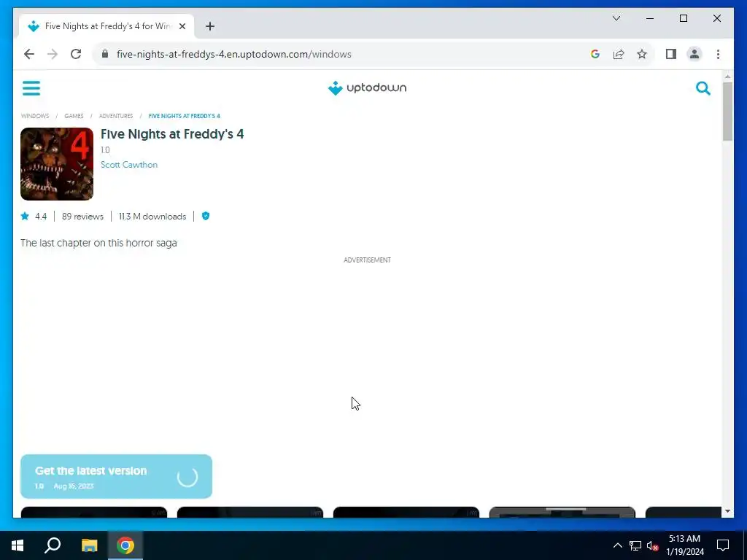Click the page vertical scrollbar thumb
Image resolution: width=747 pixels, height=560 pixels.
click(x=727, y=112)
